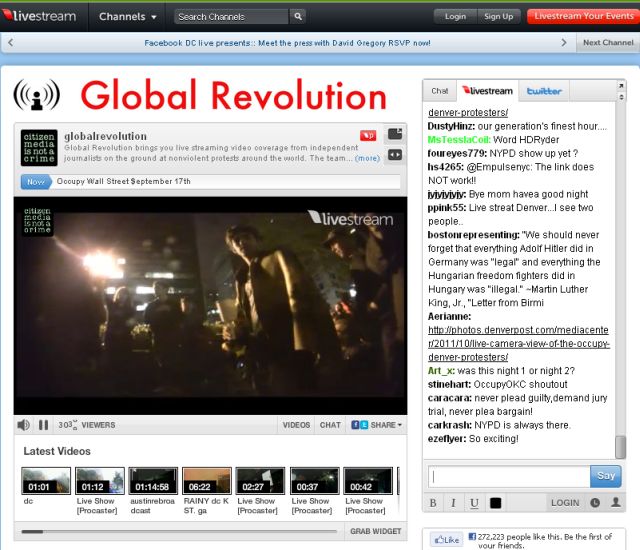Screen dimensions: 640x550
Task: Click the Next Channel button
Action: (x=608, y=42)
